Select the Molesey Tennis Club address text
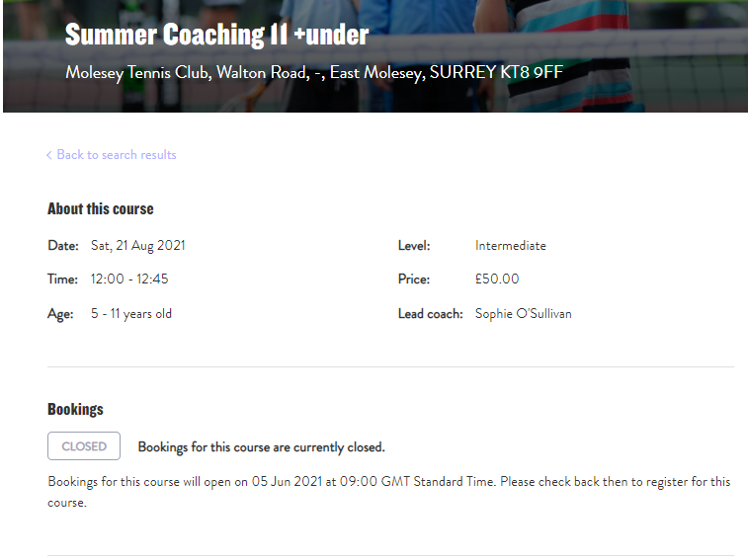This screenshot has width=748, height=560. [x=313, y=73]
